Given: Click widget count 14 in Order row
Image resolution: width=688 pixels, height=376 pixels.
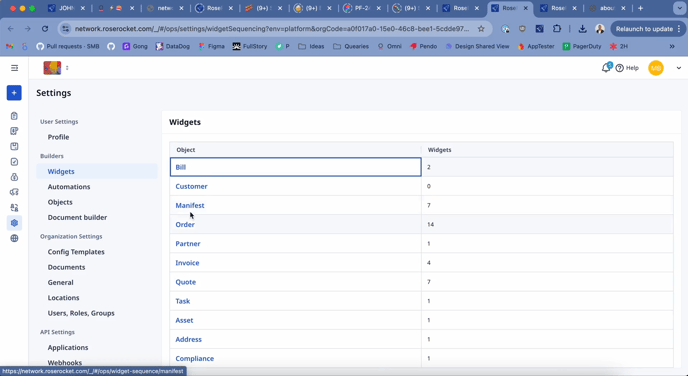Looking at the screenshot, I should [430, 224].
